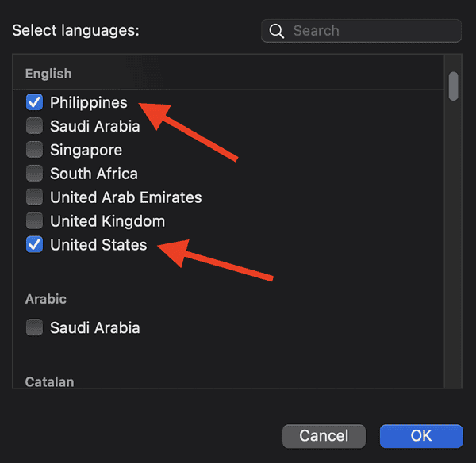
Task: Enable the English Saudi Arabia checkbox
Action: (x=34, y=126)
